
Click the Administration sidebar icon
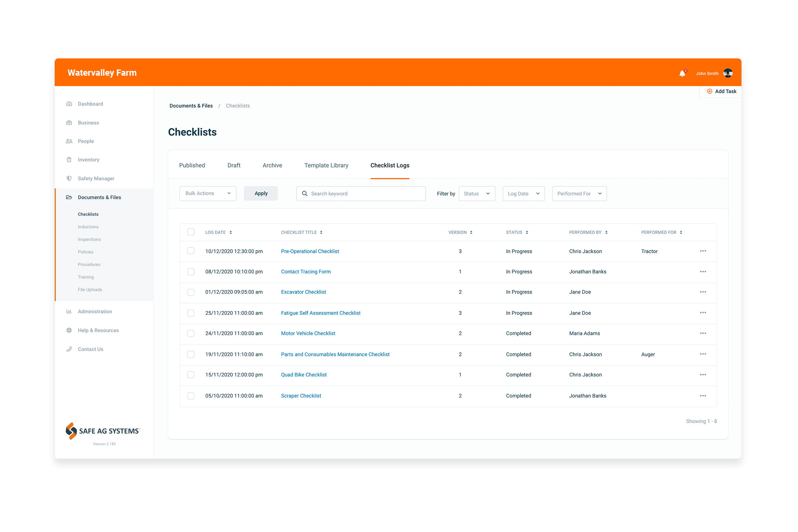pos(68,311)
